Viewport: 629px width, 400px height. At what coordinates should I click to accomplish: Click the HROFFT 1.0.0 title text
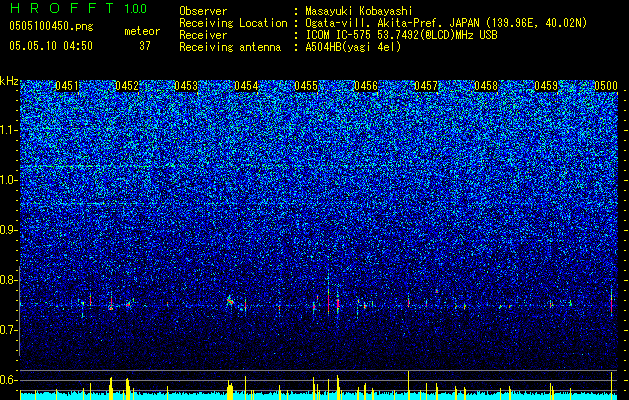[x=78, y=8]
